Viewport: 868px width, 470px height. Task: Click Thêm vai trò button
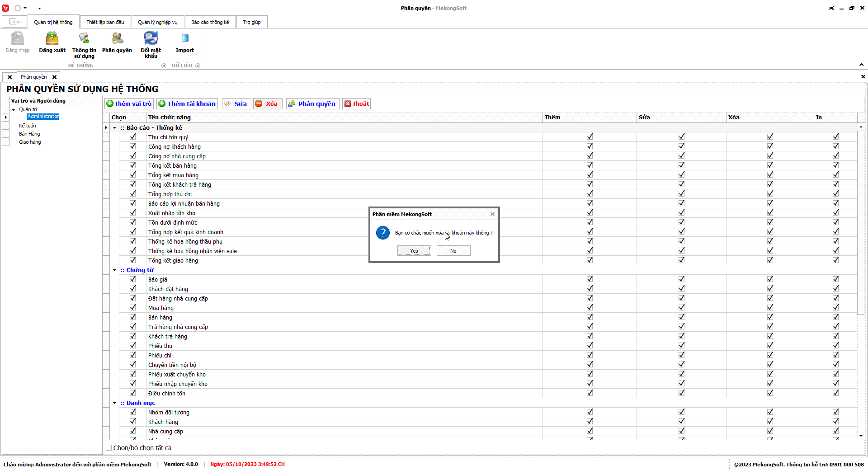129,104
